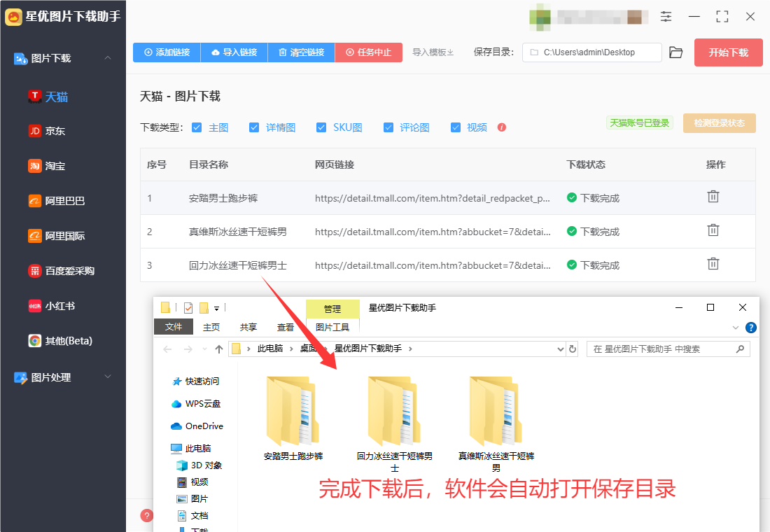Open 阿里国际 in the sidebar
770x532 pixels.
57,236
